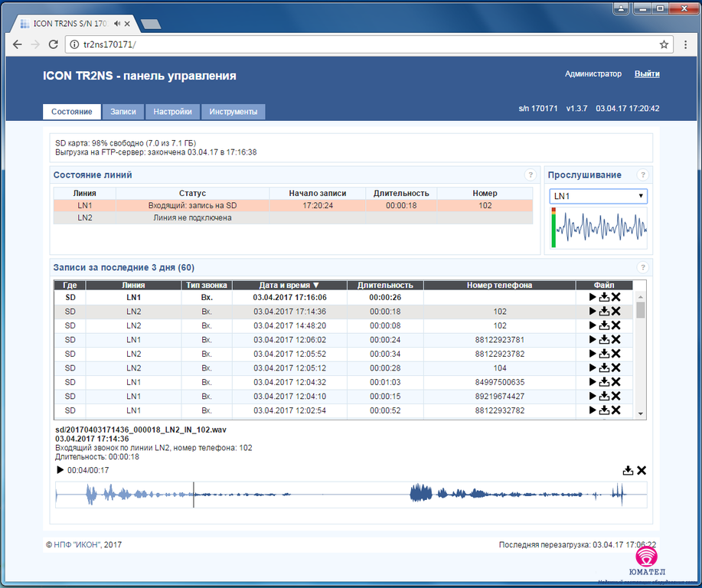View site information icon in address bar
This screenshot has width=702, height=588.
pyautogui.click(x=74, y=44)
